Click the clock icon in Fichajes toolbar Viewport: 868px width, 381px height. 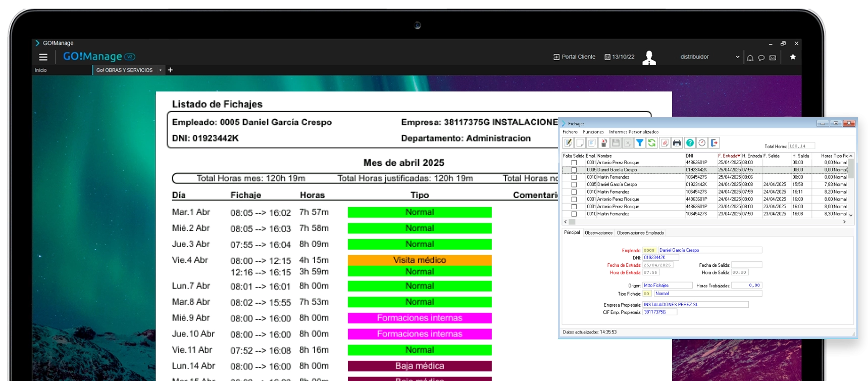[702, 143]
